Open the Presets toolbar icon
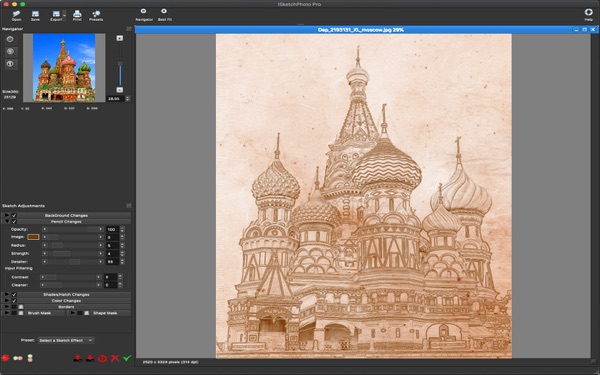600x375 pixels. (96, 16)
